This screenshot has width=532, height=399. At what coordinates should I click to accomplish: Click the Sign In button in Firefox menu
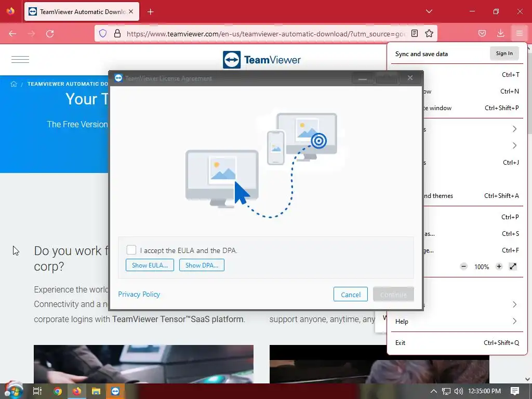[504, 54]
